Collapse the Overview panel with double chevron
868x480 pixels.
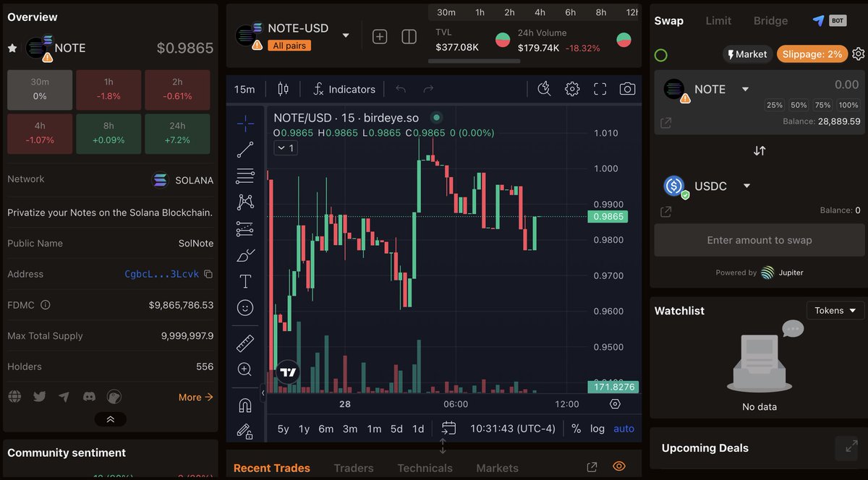pos(110,419)
